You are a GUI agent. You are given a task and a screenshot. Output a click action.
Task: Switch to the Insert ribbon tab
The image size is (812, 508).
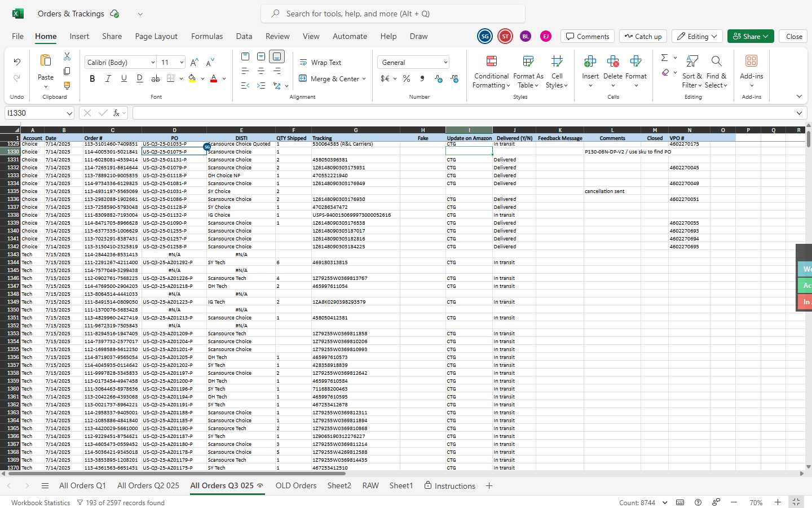click(80, 36)
